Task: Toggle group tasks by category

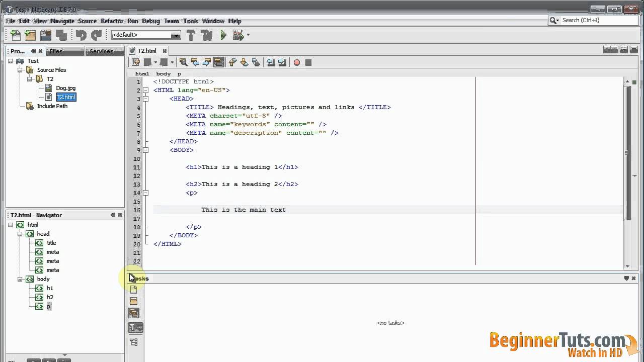Action: pyautogui.click(x=133, y=342)
